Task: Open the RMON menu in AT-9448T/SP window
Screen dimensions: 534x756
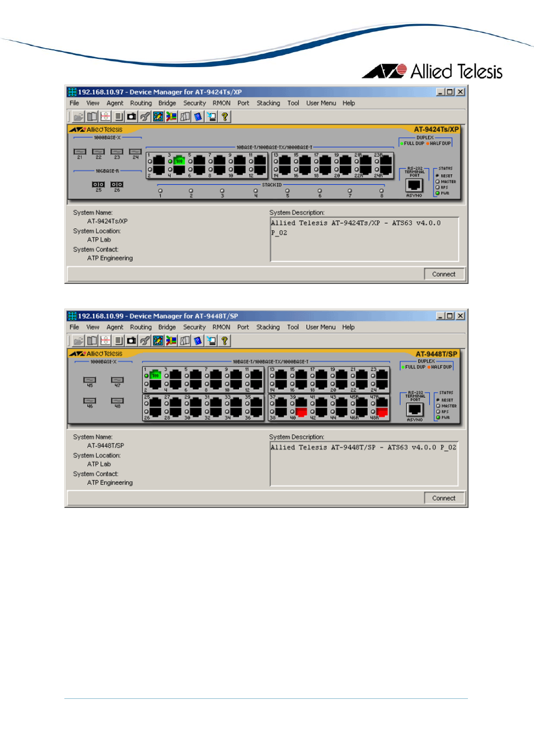Action: [221, 327]
